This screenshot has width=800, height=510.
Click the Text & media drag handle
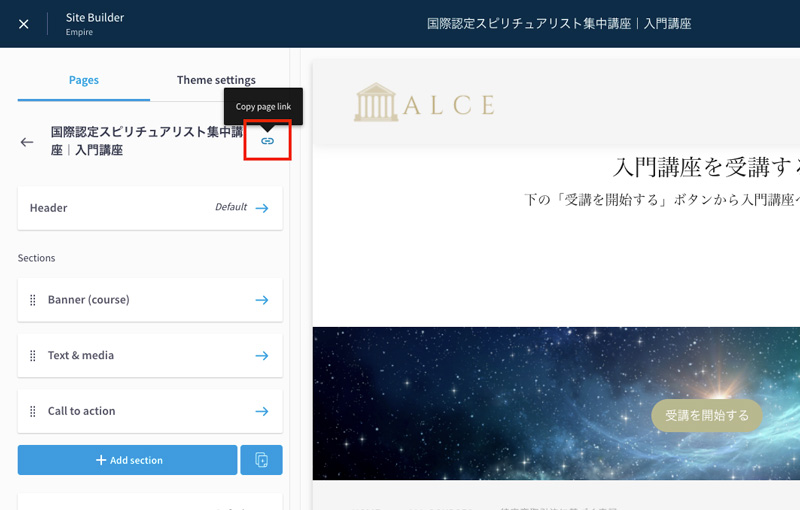click(33, 356)
